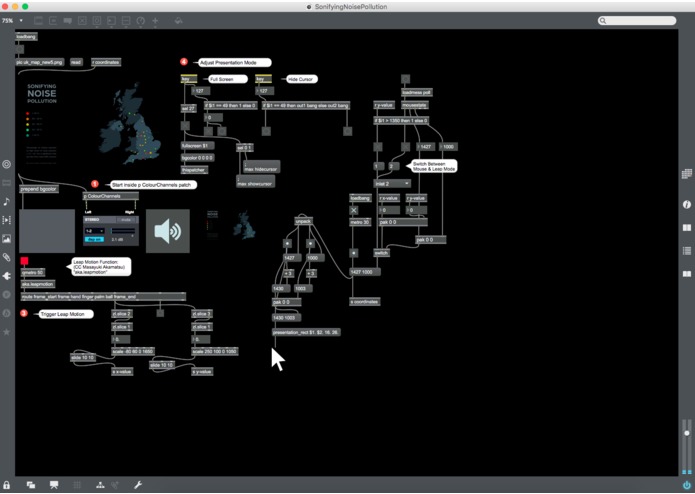This screenshot has height=494, width=695.
Task: Add a button object from toolbar
Action: coord(97,21)
